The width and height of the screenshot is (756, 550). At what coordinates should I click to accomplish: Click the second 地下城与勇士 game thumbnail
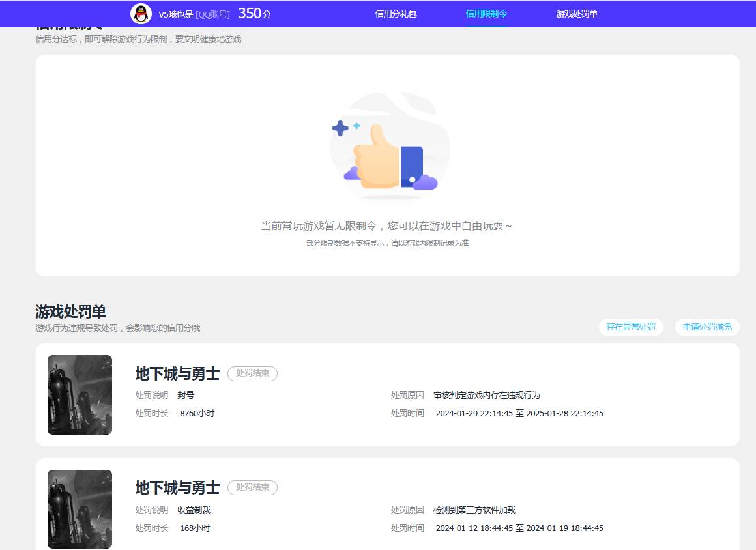coord(79,508)
